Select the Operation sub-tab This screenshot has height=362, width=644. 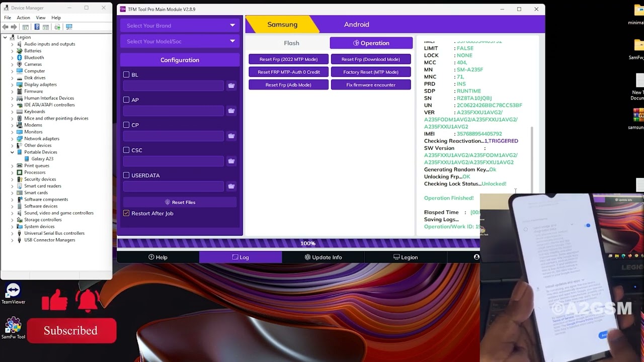click(371, 43)
